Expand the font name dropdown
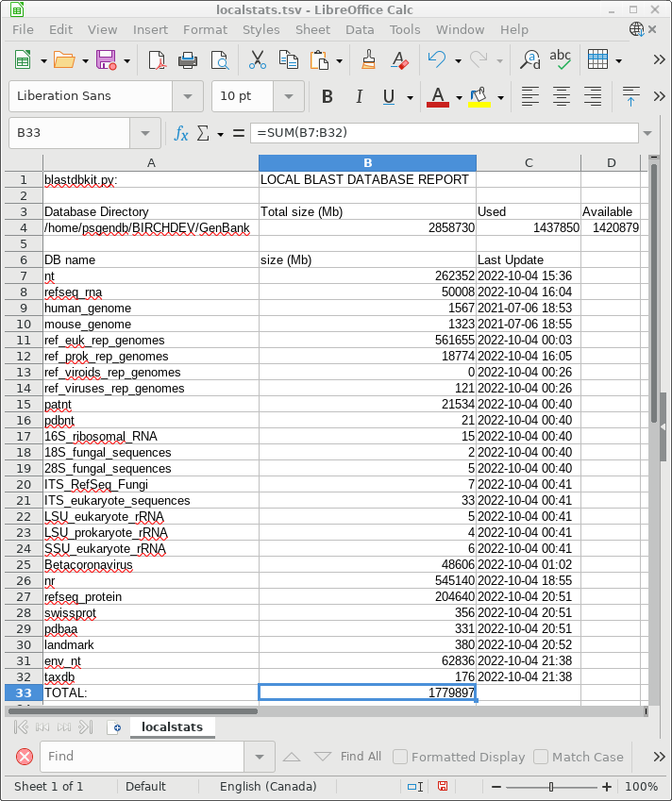The image size is (672, 801). (x=188, y=96)
